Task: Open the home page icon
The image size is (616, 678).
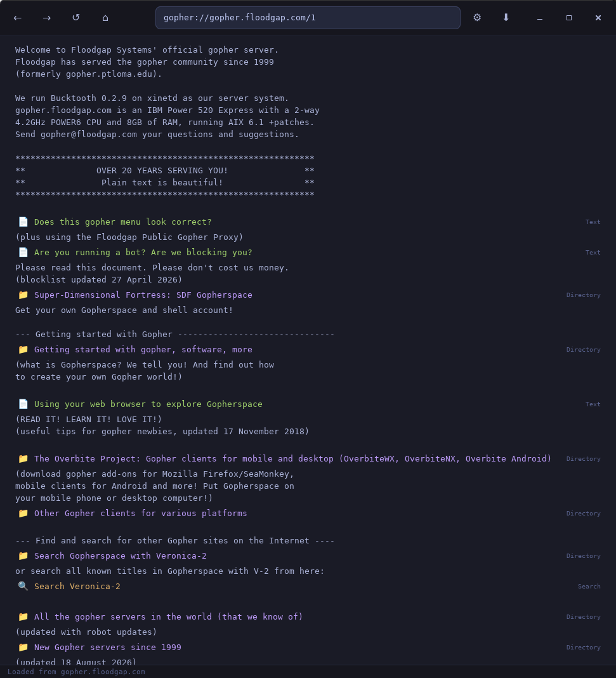Action: (105, 18)
